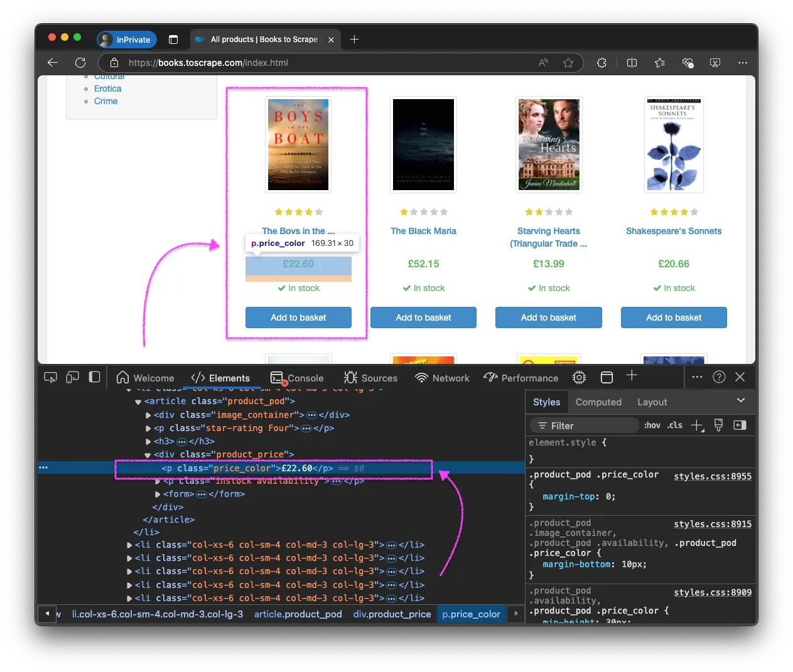Select p.price_color breadcrumb
The height and width of the screenshot is (672, 793).
coord(471,614)
